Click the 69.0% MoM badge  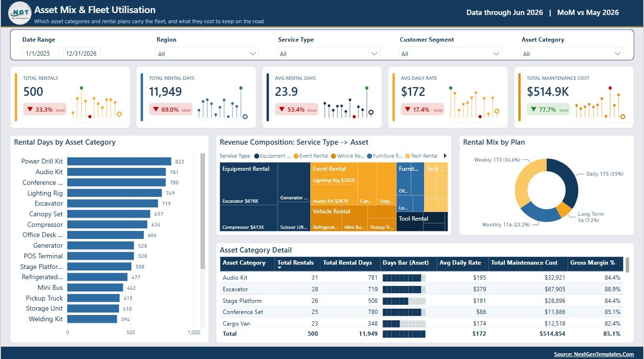point(170,109)
